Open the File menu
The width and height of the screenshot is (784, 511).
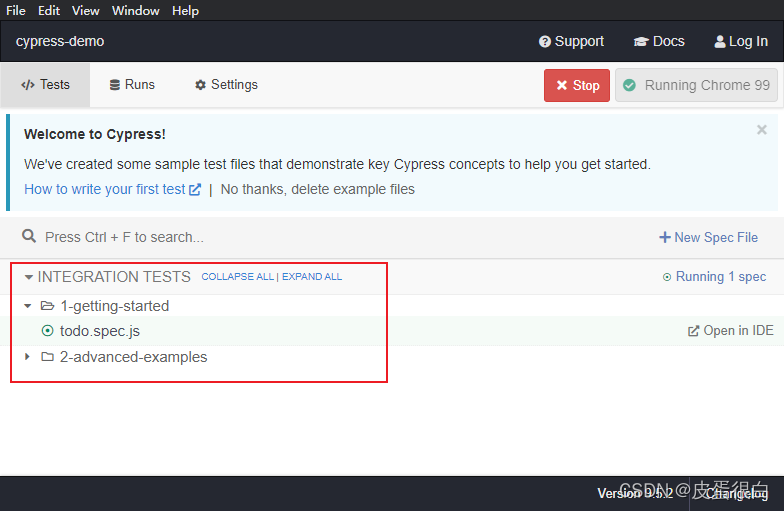16,10
